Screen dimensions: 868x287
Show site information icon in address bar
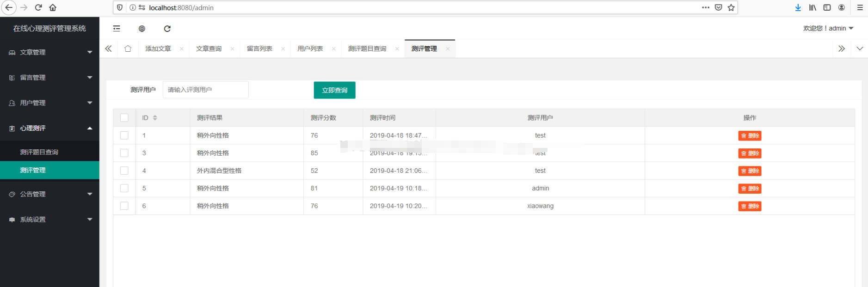[x=133, y=7]
